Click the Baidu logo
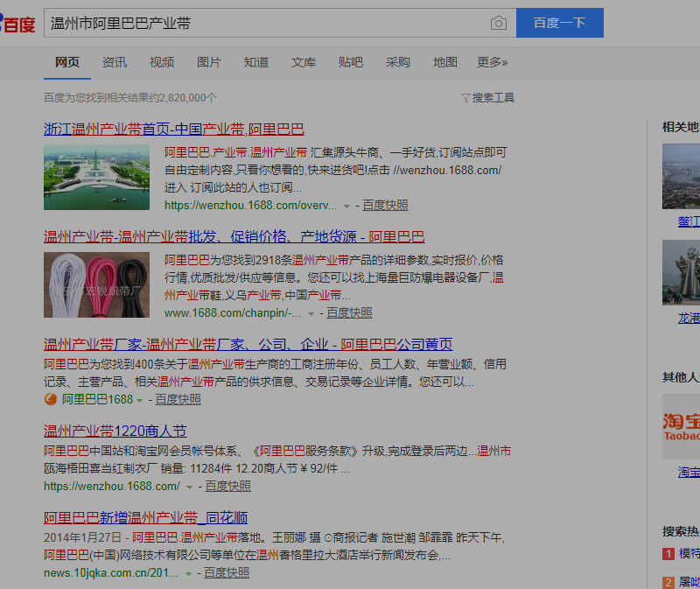Screen dimensions: 700x589 pyautogui.click(x=17, y=24)
